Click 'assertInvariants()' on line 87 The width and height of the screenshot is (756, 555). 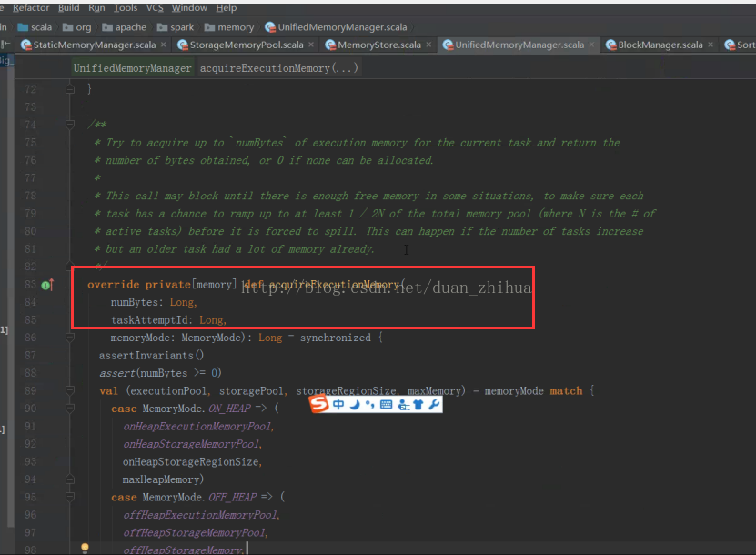pyautogui.click(x=151, y=356)
